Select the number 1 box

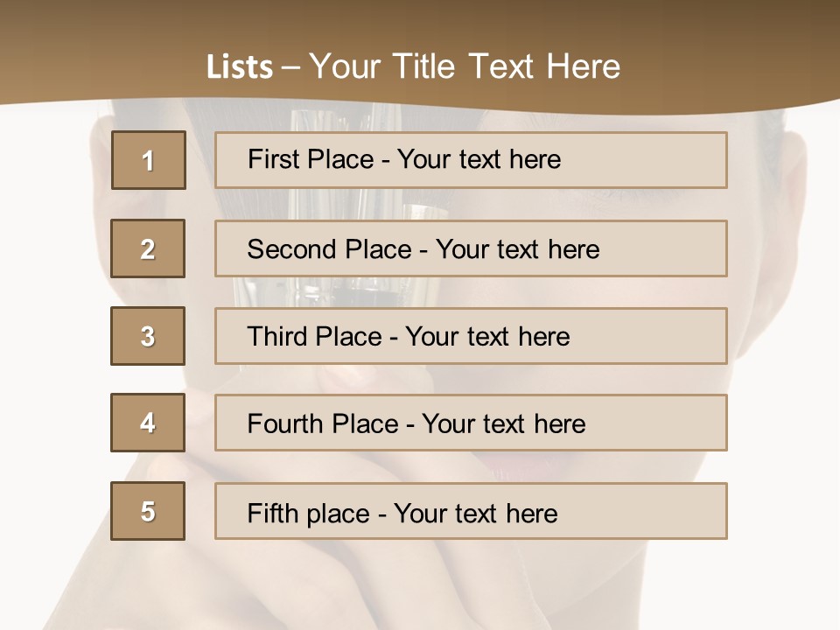pyautogui.click(x=148, y=160)
